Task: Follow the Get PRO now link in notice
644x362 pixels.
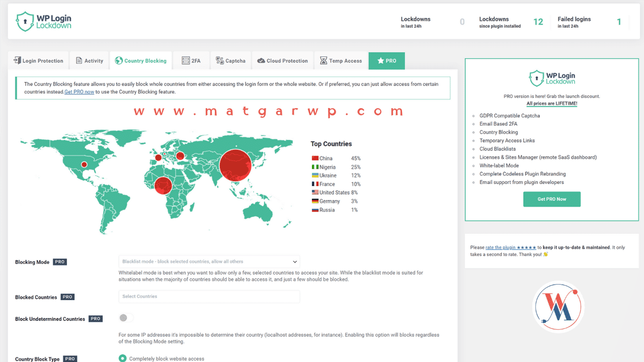Action: click(79, 92)
